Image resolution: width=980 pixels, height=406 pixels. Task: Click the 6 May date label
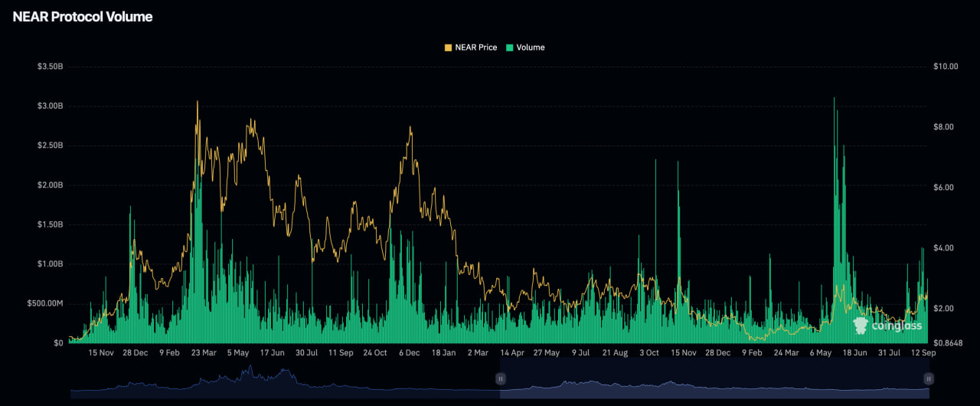pos(820,353)
